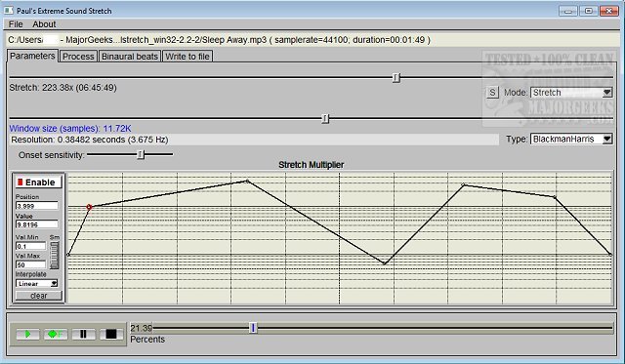This screenshot has height=364, width=625.
Task: Click the Val.Max input field
Action: (30, 264)
